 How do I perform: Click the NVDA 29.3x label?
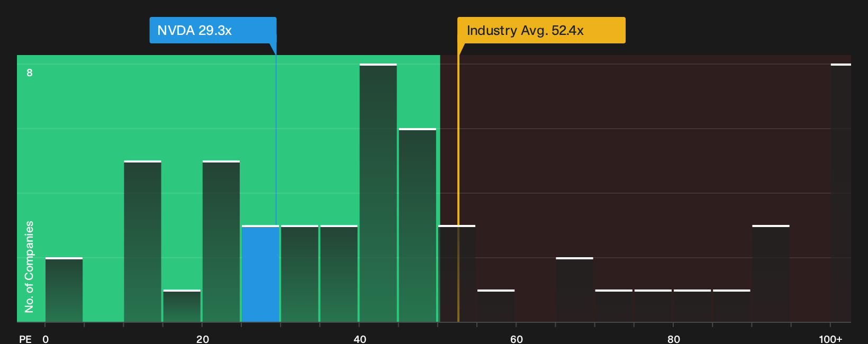213,30
